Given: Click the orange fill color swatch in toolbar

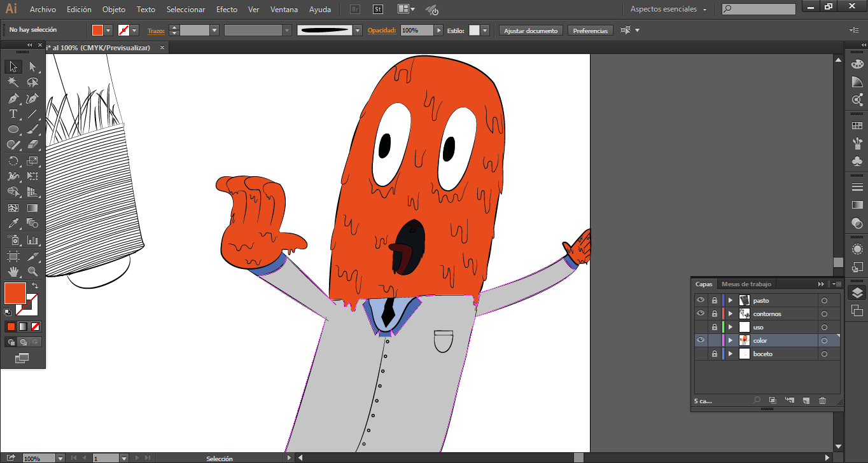Looking at the screenshot, I should pyautogui.click(x=15, y=293).
